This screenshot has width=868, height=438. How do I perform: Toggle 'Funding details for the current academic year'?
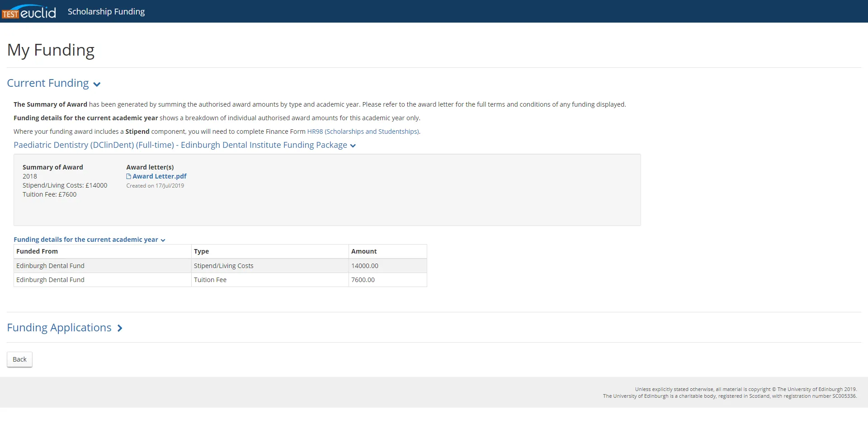pyautogui.click(x=86, y=240)
